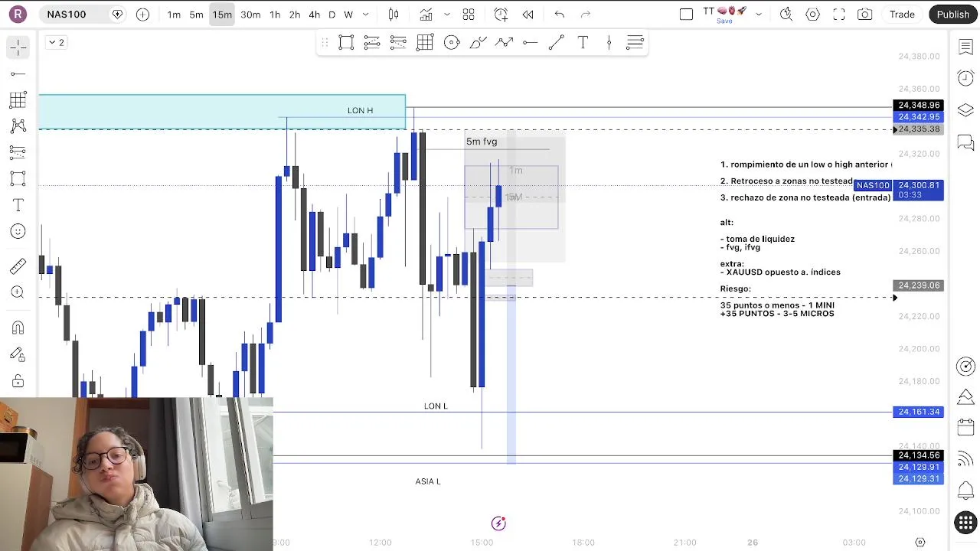Image resolution: width=980 pixels, height=551 pixels.
Task: Select Fib circles in floating favorites bar
Action: click(452, 43)
